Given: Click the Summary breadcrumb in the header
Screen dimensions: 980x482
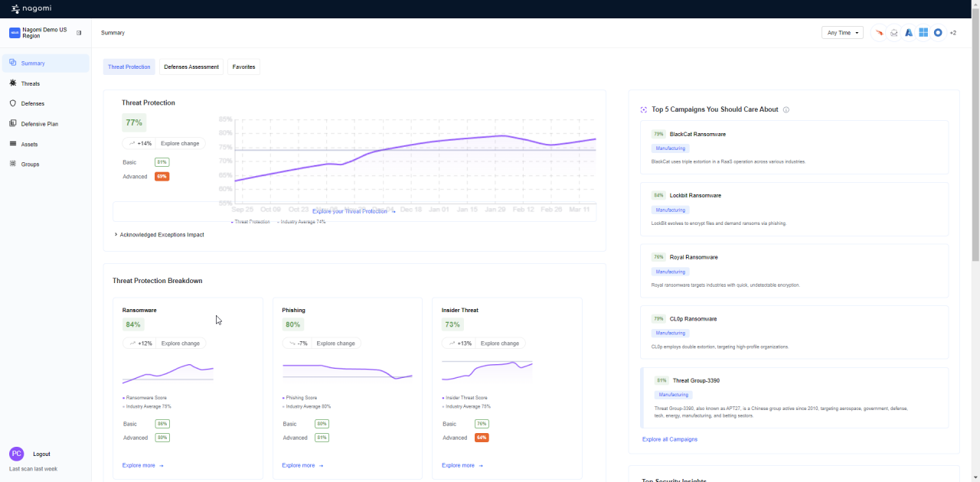Looking at the screenshot, I should 113,33.
